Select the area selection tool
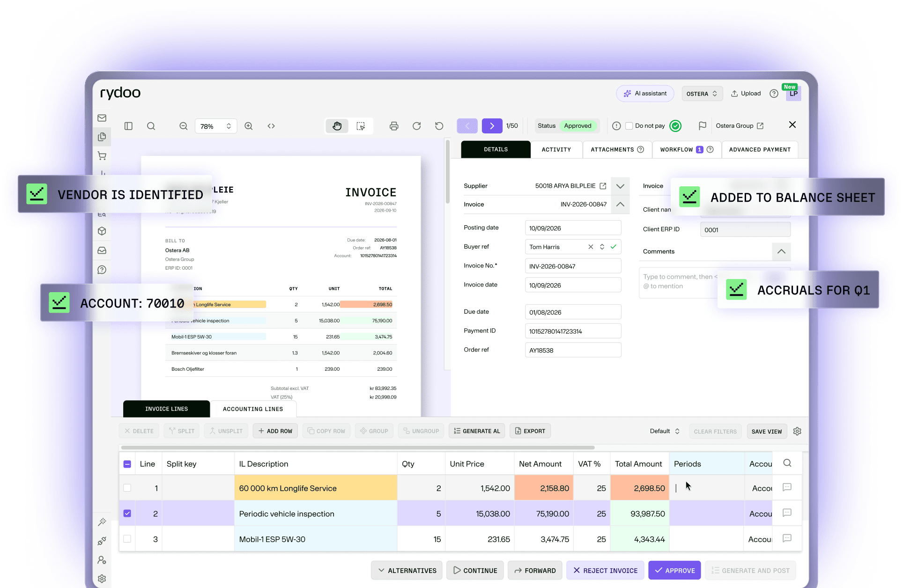 361,126
